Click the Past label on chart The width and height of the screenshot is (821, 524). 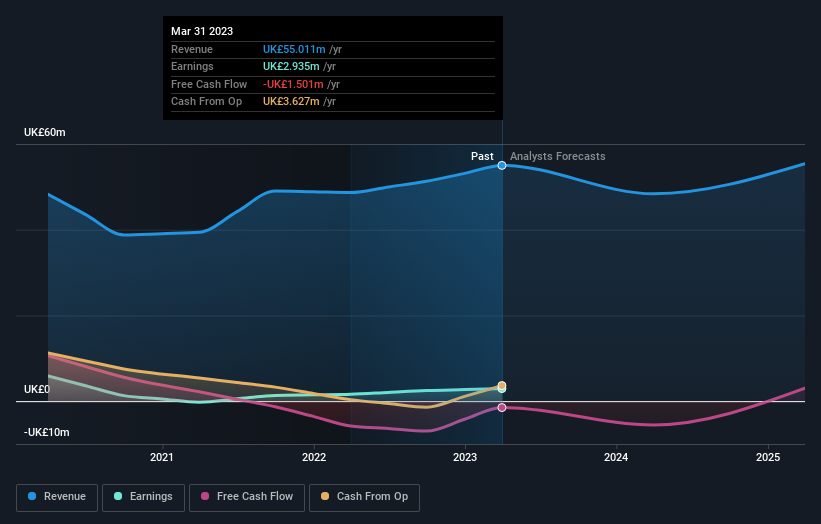pyautogui.click(x=482, y=157)
